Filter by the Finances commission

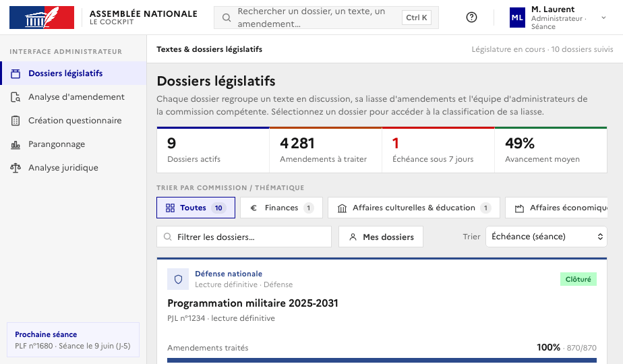(x=281, y=208)
